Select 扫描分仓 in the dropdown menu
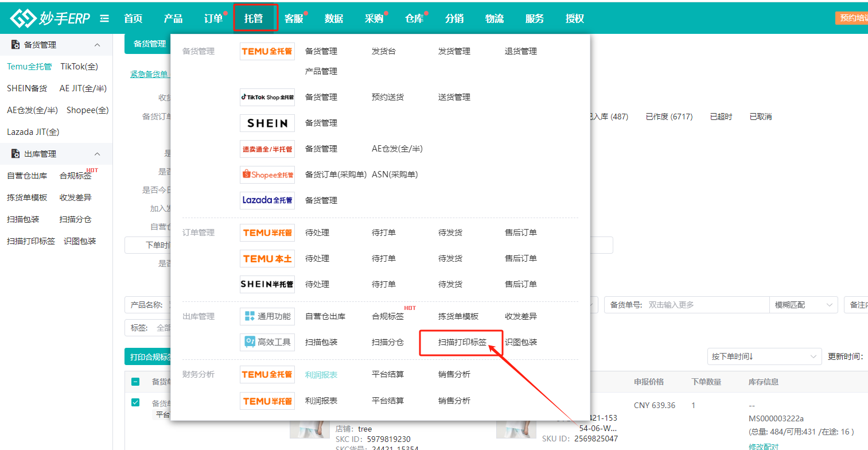868x450 pixels. (x=388, y=342)
